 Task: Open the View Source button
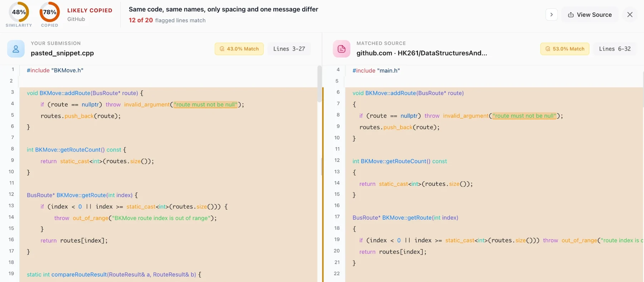tap(590, 15)
